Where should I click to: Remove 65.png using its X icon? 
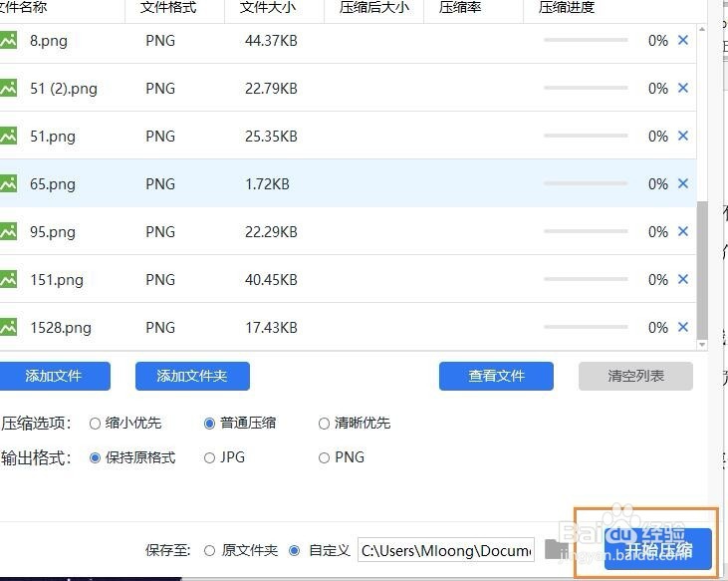point(682,184)
